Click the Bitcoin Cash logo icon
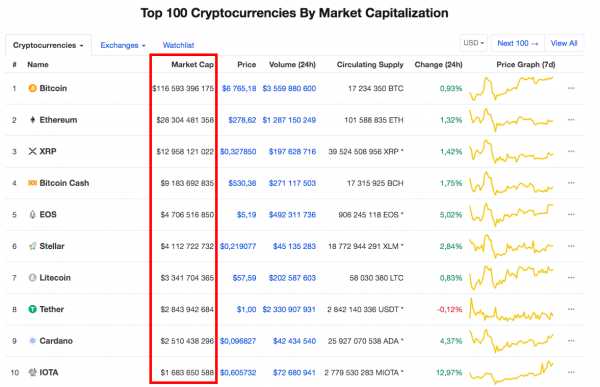The image size is (600, 387). pos(33,183)
